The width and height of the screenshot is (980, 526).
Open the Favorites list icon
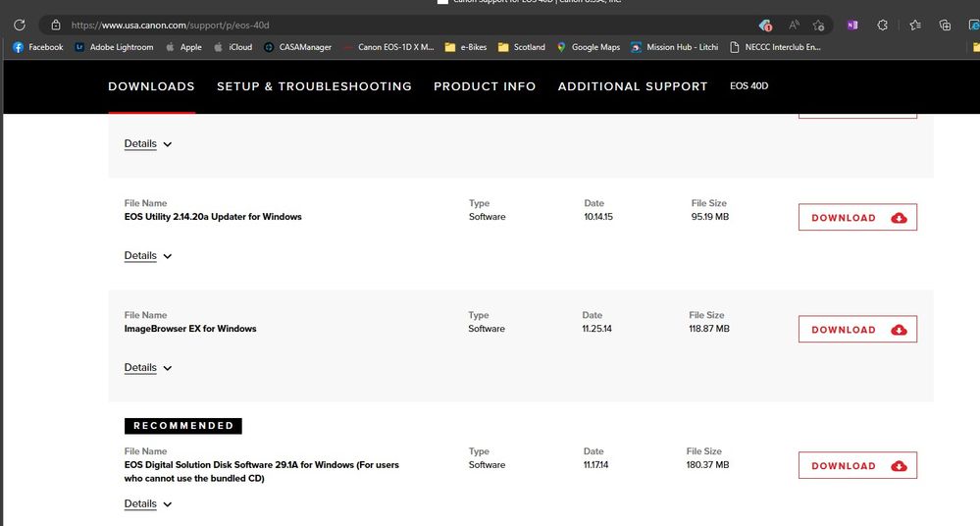(914, 25)
